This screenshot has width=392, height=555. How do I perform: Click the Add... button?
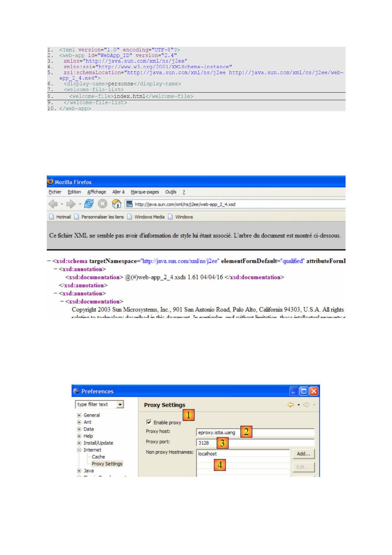point(303,454)
